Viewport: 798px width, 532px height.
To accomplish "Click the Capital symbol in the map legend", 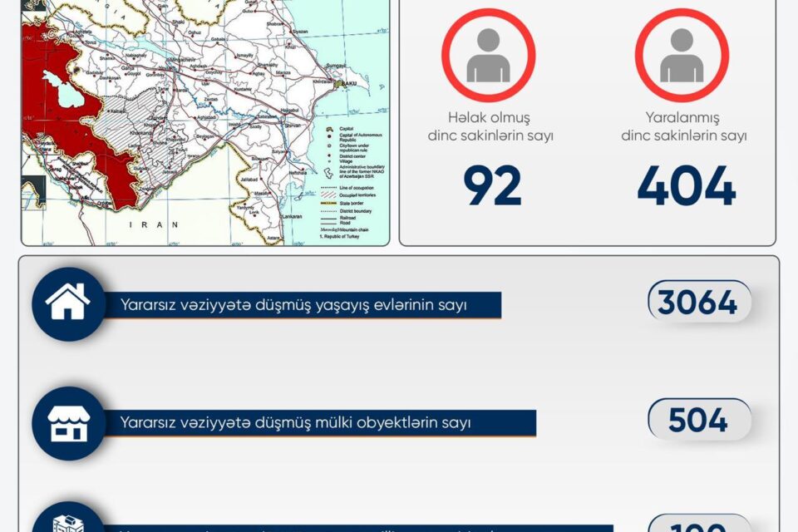I will [330, 129].
